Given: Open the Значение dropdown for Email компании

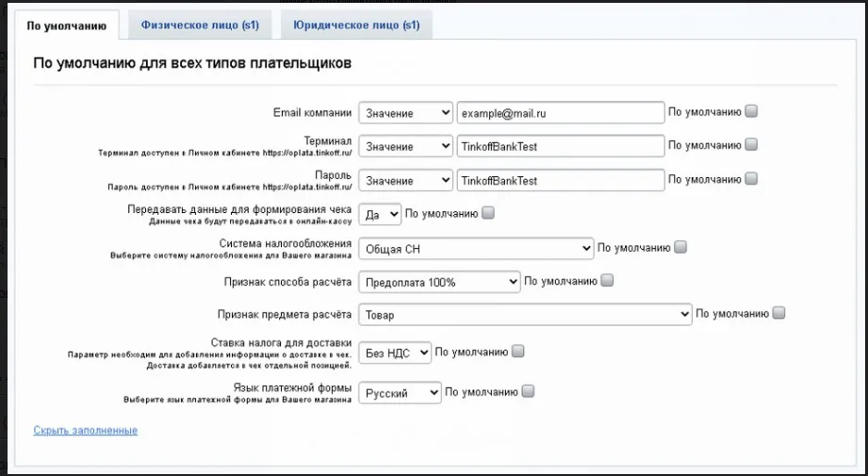Looking at the screenshot, I should pyautogui.click(x=406, y=113).
